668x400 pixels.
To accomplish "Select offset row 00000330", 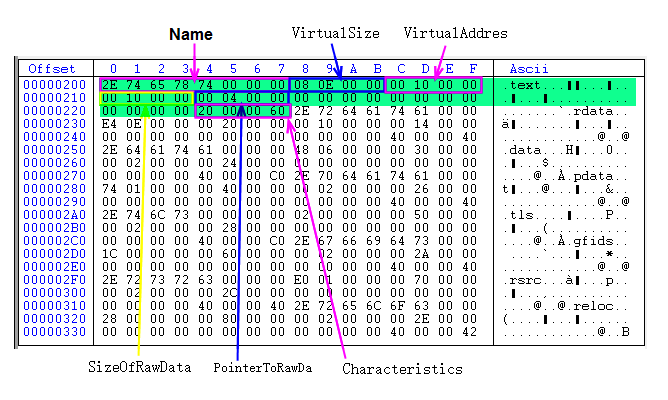I will (x=55, y=332).
